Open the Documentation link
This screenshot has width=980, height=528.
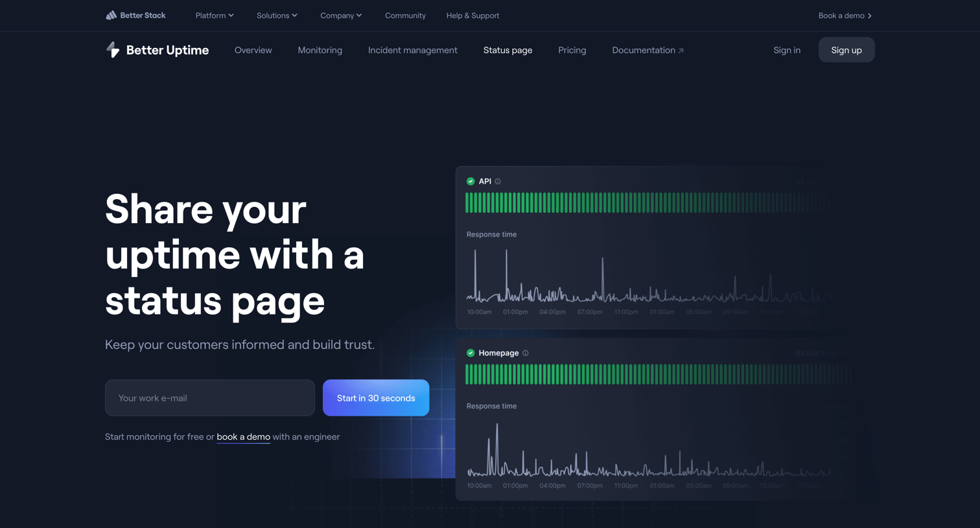647,50
